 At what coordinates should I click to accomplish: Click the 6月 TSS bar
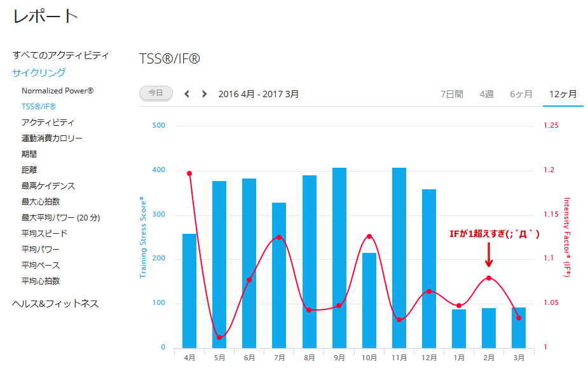point(249,264)
